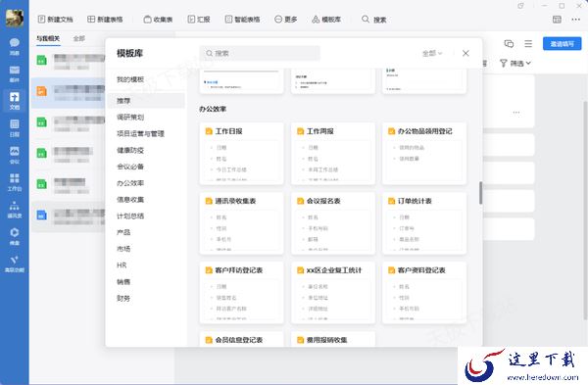
Task: Open the 筛选 filter dropdown
Action: [515, 64]
